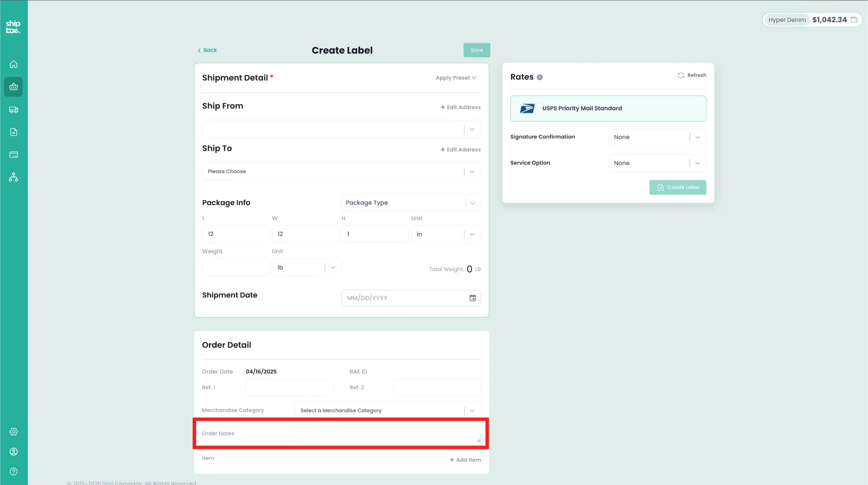Click the Create Label button
Image resolution: width=868 pixels, height=485 pixels.
click(x=678, y=187)
